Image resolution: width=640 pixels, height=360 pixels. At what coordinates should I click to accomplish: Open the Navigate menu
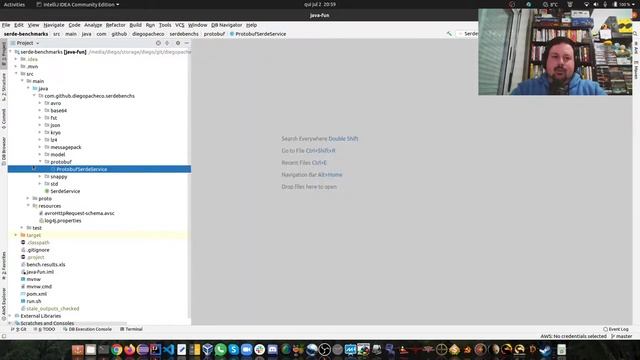(x=54, y=25)
